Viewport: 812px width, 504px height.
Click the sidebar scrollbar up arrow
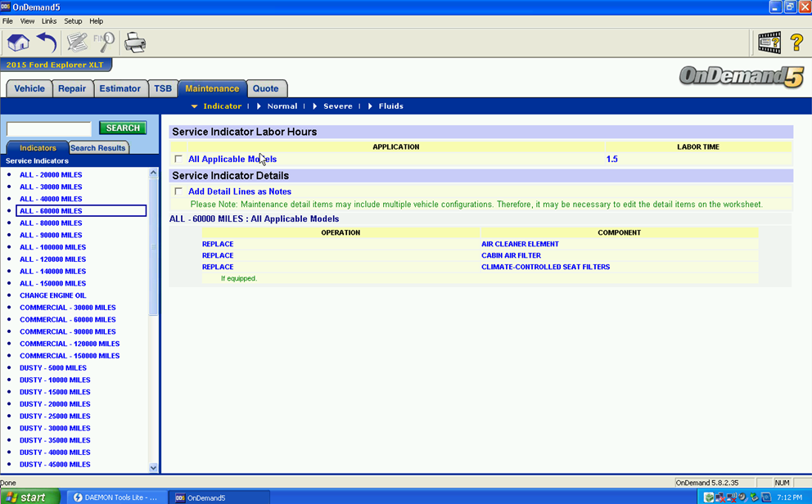[x=153, y=173]
